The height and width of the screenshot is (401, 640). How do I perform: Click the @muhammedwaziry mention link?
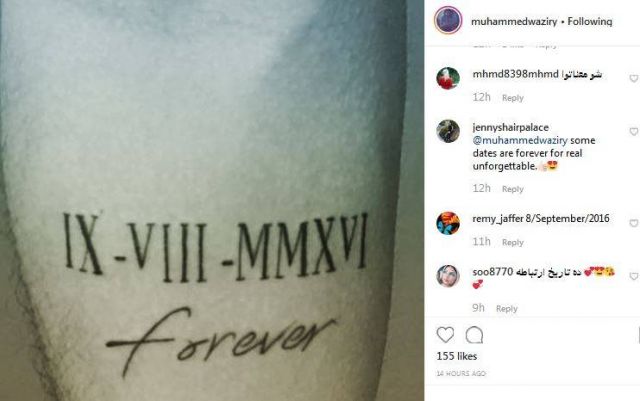520,140
